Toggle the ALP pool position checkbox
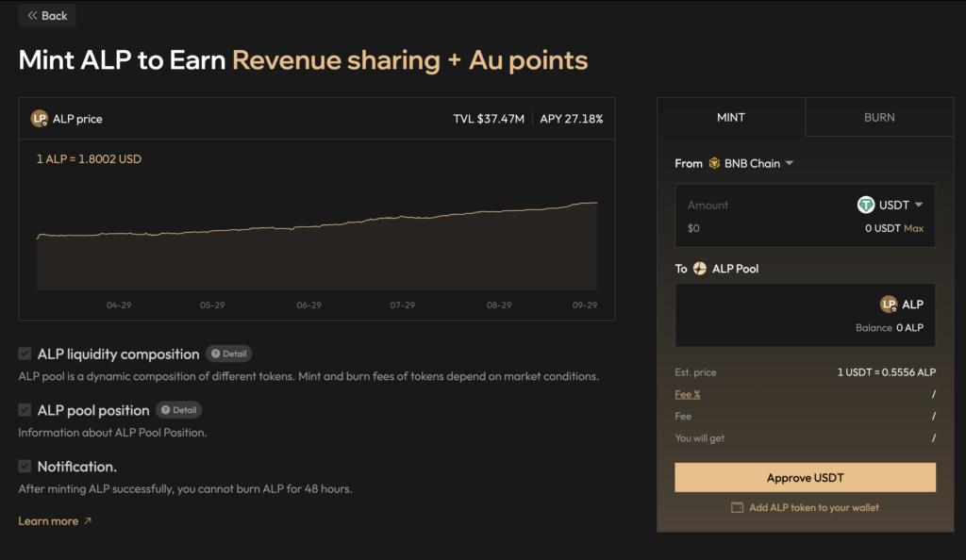The width and height of the screenshot is (966, 560). tap(25, 410)
